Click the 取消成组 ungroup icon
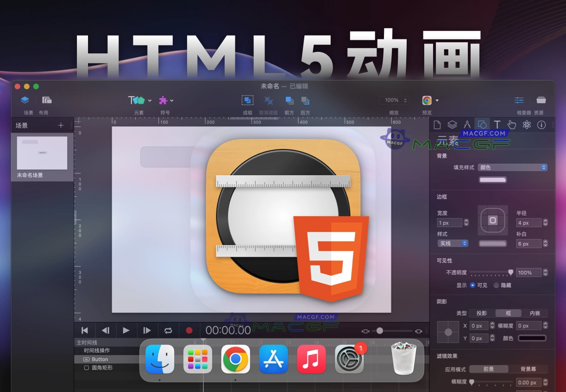This screenshot has height=392, width=566. pos(269,100)
